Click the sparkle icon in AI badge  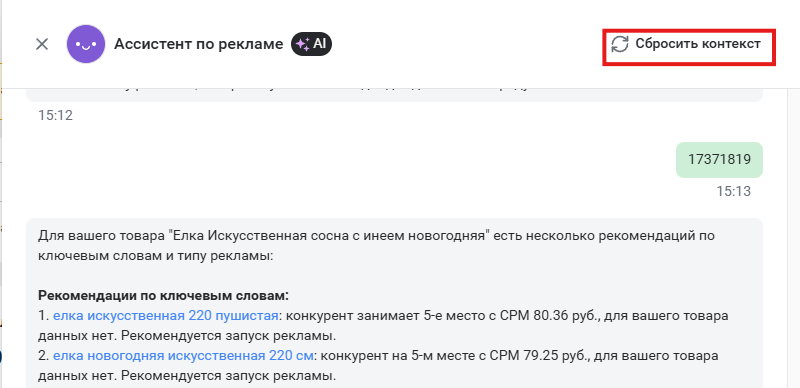pyautogui.click(x=303, y=44)
